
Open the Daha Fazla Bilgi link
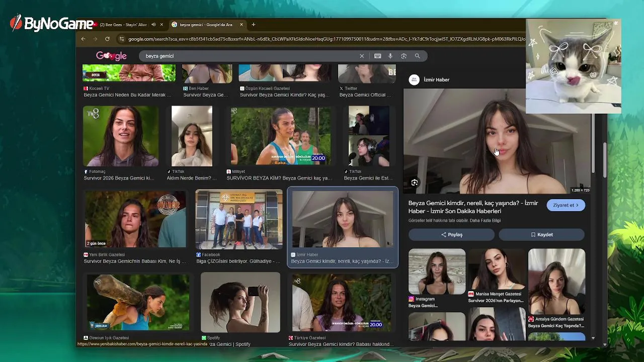pos(485,220)
